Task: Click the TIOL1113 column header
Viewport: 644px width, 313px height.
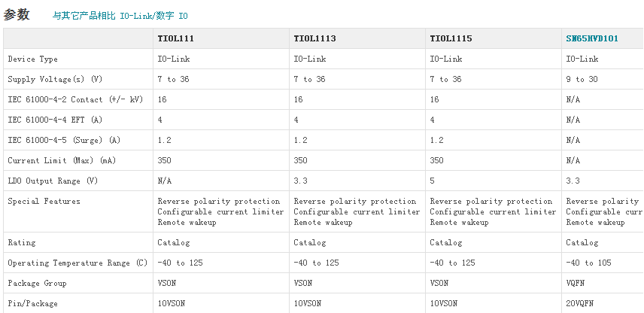Action: point(314,38)
